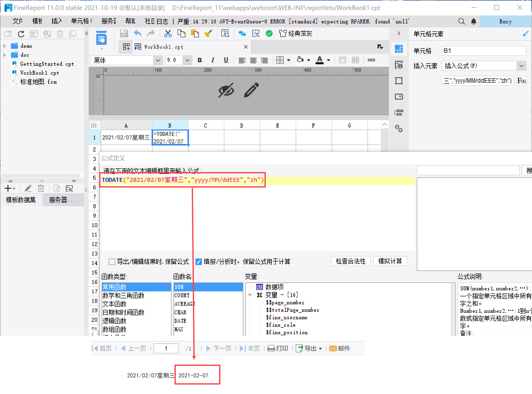The height and width of the screenshot is (394, 532).
Task: Open the font color A swatch
Action: (x=320, y=60)
